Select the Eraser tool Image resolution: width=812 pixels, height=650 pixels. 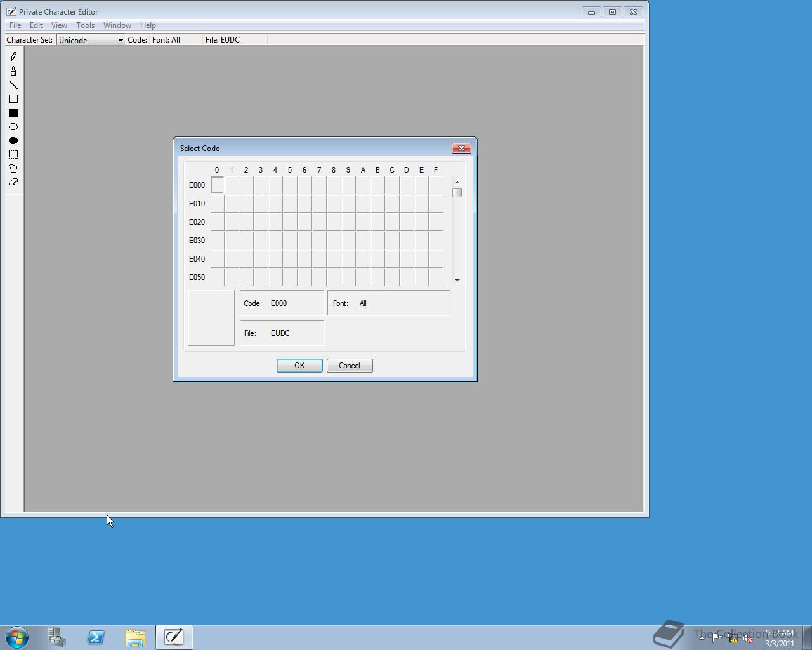[x=13, y=182]
